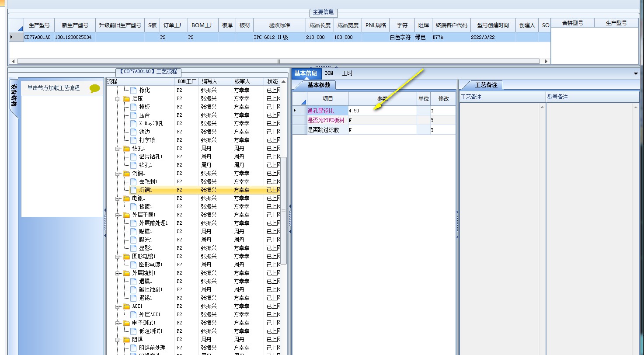Click the process tree scroll-up arrow
Viewport: 644px width, 355px height.
pyautogui.click(x=283, y=82)
